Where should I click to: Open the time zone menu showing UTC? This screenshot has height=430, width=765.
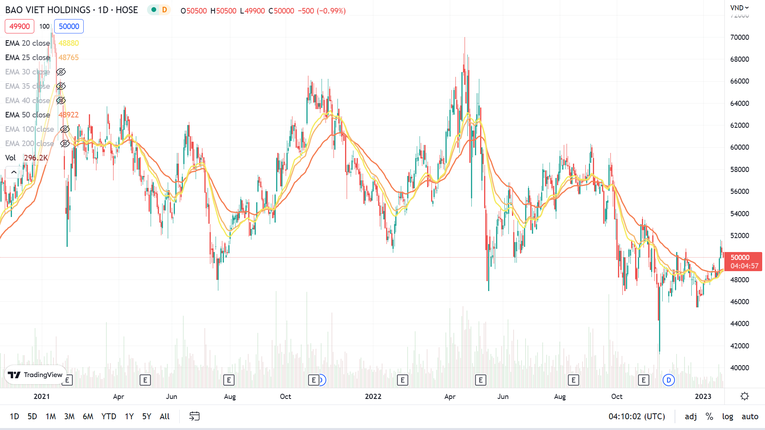pyautogui.click(x=636, y=416)
